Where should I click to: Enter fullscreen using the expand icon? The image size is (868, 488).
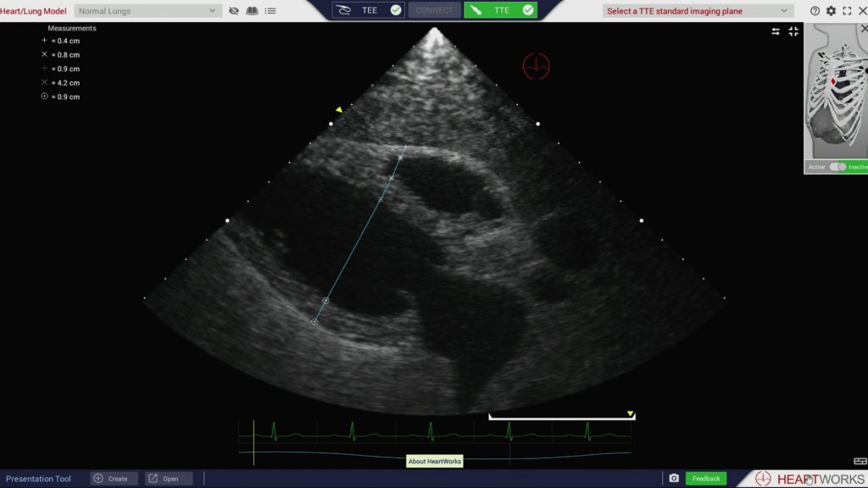(846, 11)
